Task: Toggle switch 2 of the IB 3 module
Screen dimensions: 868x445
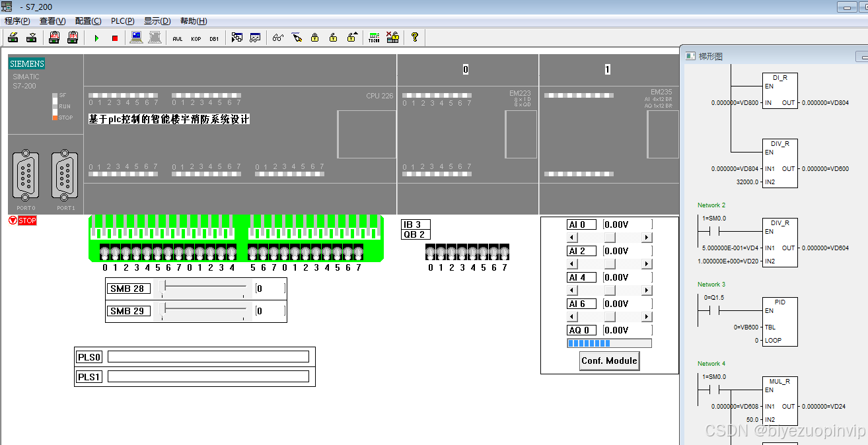Action: [x=452, y=252]
